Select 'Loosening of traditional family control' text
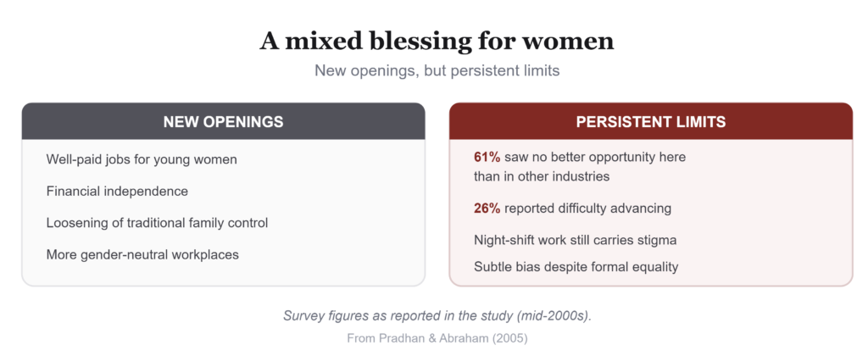This screenshot has height=362, width=868. pos(157,223)
